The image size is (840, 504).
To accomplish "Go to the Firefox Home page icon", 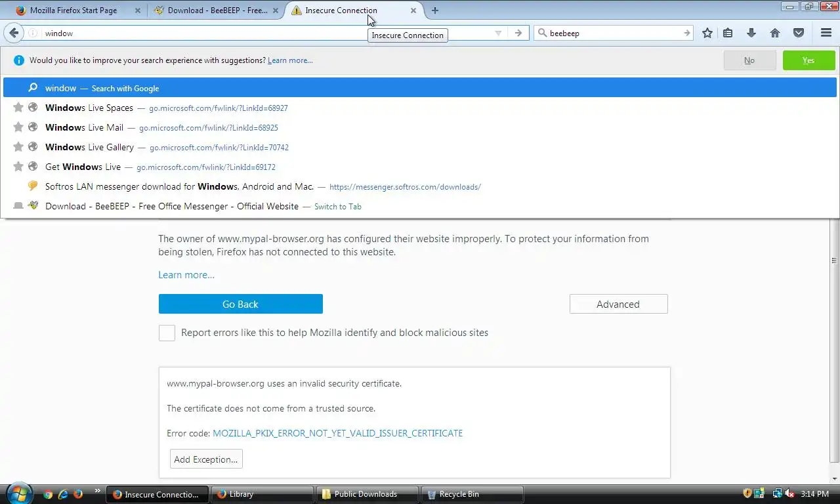I will coord(775,33).
